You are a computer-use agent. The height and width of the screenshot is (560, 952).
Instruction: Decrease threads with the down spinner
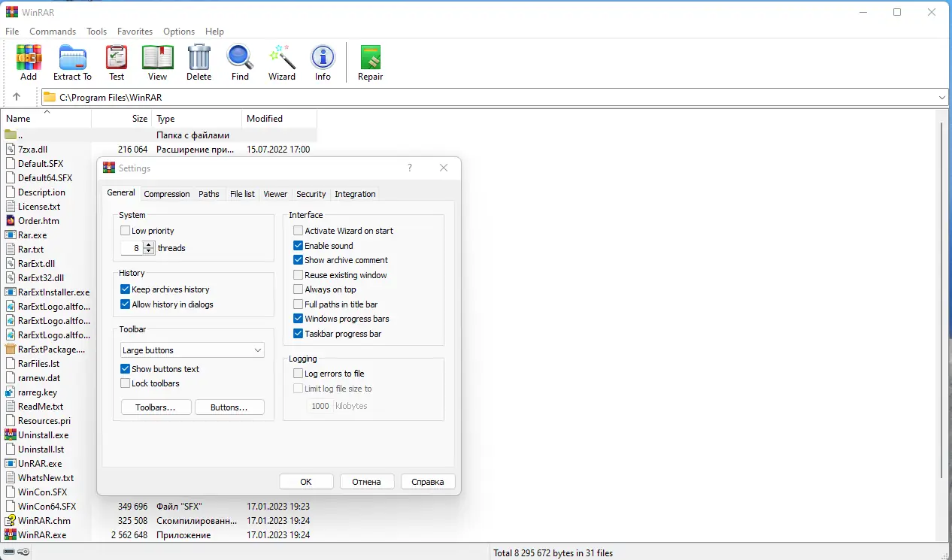point(149,251)
